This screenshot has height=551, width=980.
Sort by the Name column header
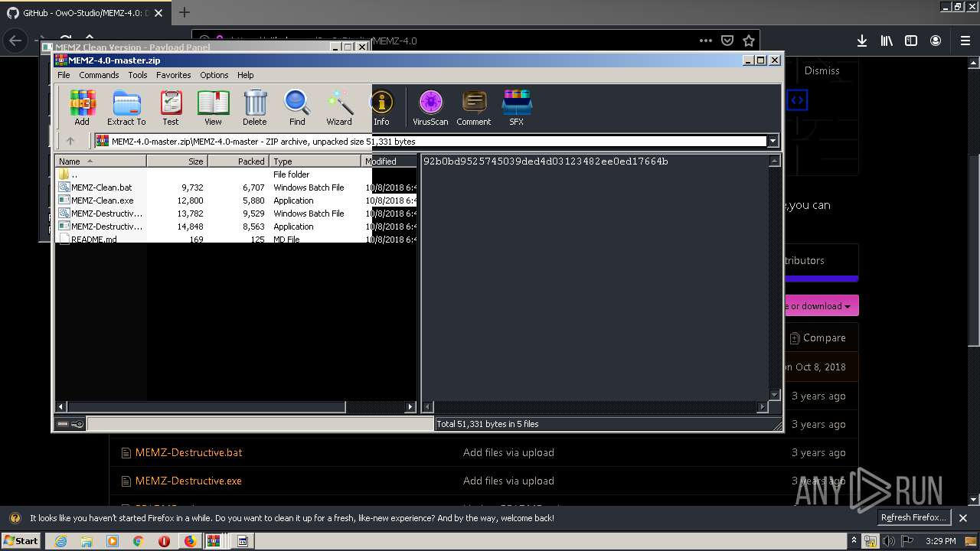tap(100, 161)
